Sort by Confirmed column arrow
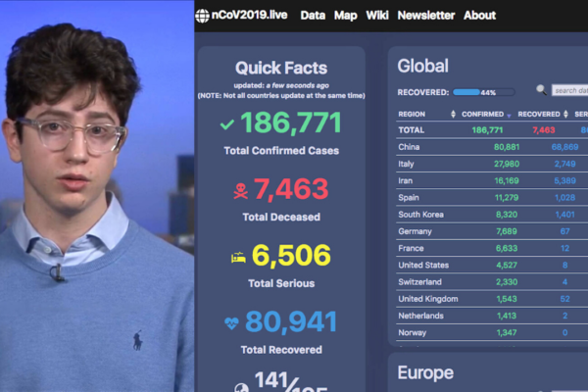588x392 pixels. click(509, 116)
